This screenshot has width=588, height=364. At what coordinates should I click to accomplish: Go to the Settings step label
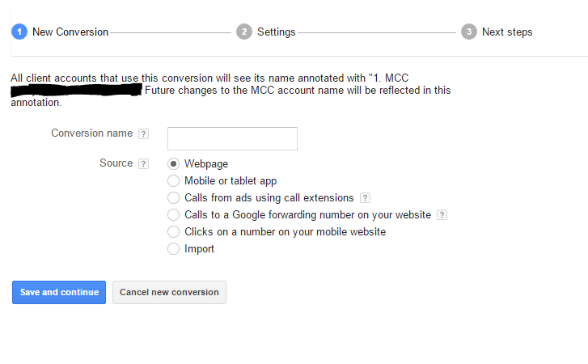point(276,32)
